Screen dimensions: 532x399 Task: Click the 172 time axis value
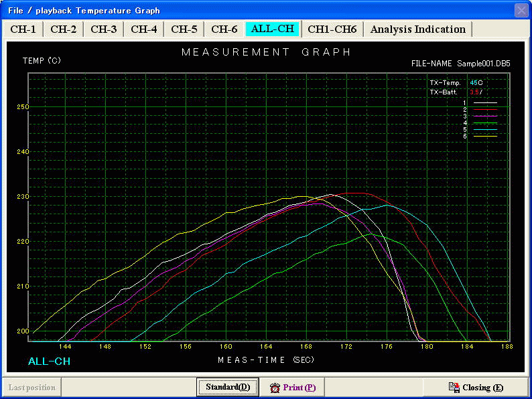click(x=346, y=347)
